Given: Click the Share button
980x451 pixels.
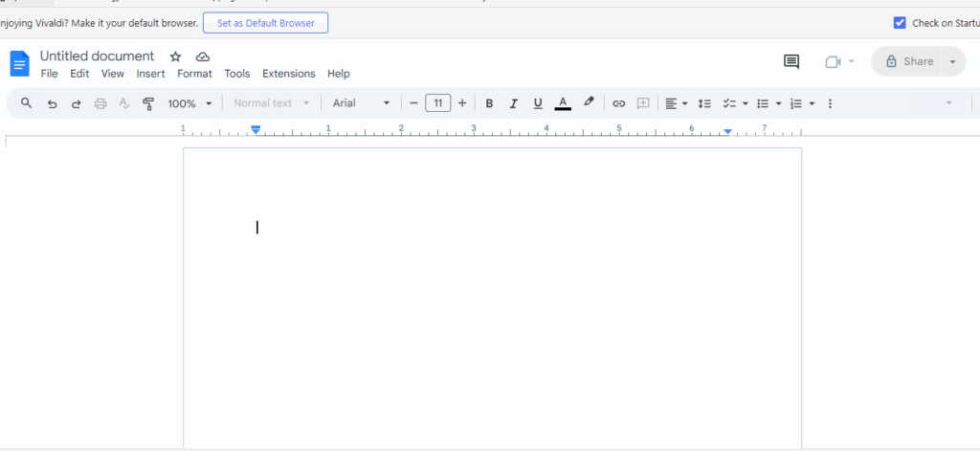Looking at the screenshot, I should click(x=906, y=61).
